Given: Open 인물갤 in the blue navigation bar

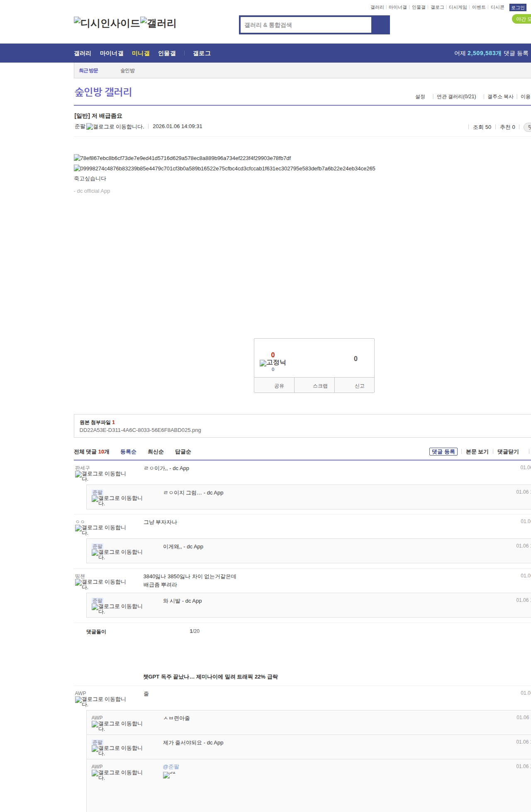Looking at the screenshot, I should (167, 53).
